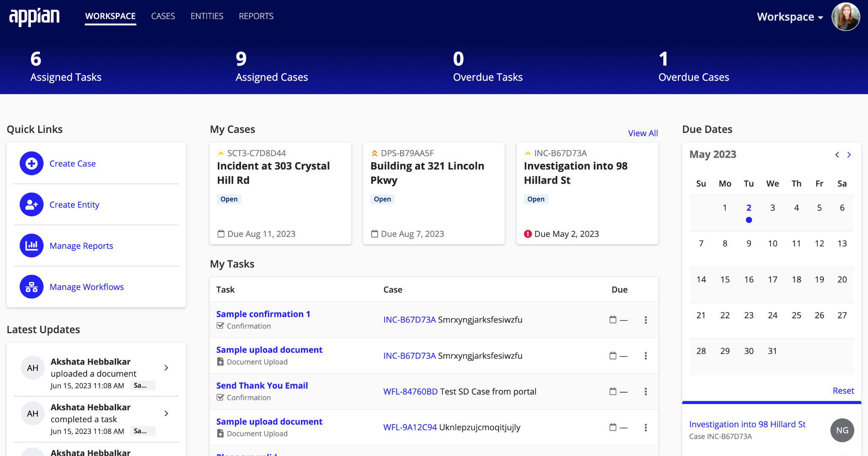Click View All cases link
868x456 pixels.
643,133
